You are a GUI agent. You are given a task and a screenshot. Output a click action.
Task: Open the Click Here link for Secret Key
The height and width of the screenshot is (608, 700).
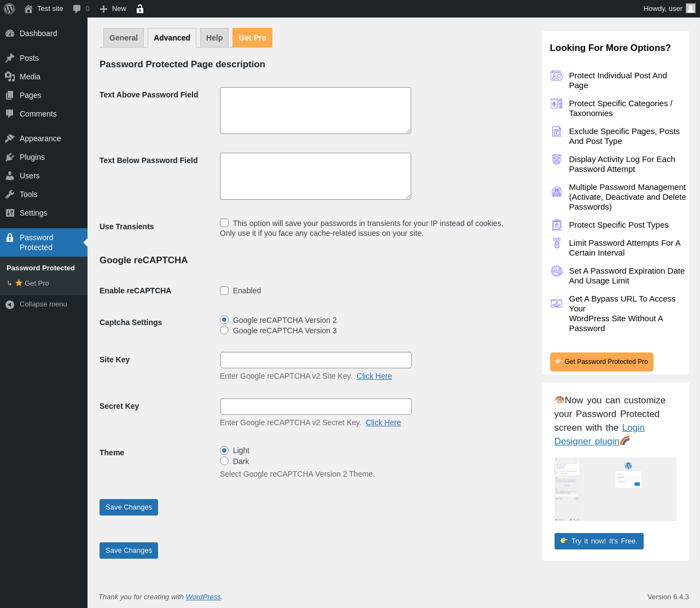pos(383,422)
